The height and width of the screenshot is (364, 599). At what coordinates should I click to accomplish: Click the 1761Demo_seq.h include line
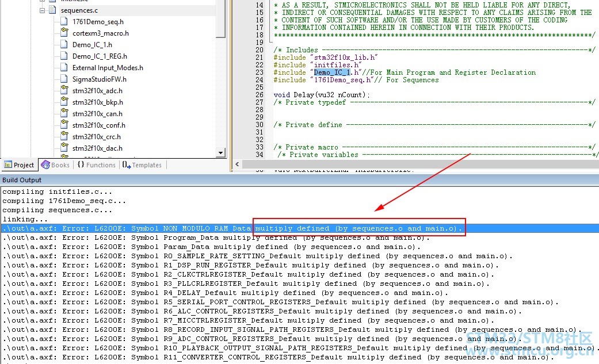(356, 80)
